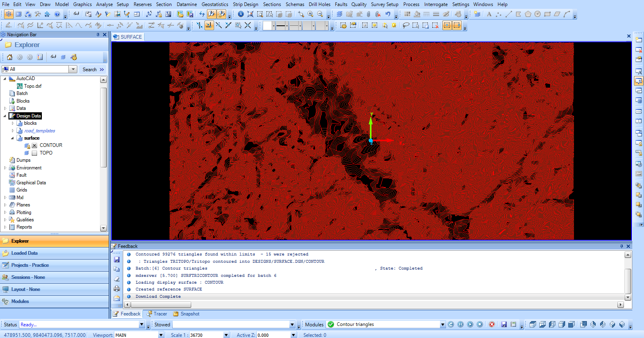Click the lasso selection tool icon
This screenshot has height=338, width=644.
tap(406, 25)
